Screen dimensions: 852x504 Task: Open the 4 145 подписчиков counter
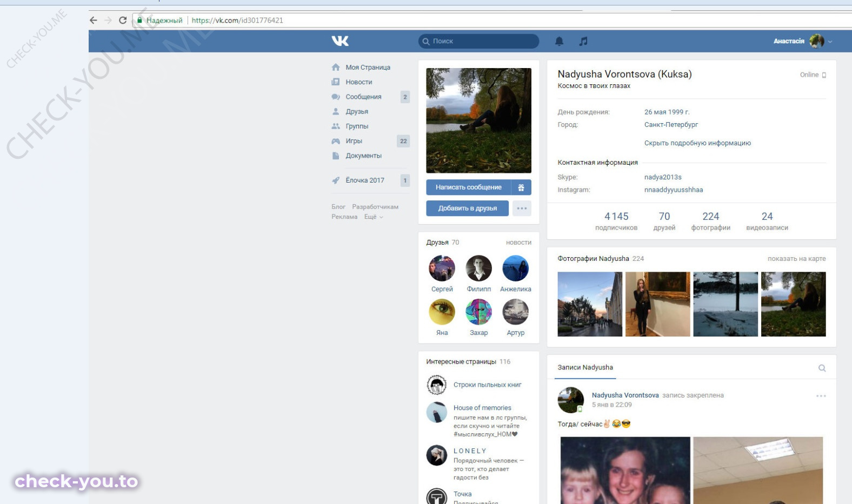pyautogui.click(x=616, y=221)
